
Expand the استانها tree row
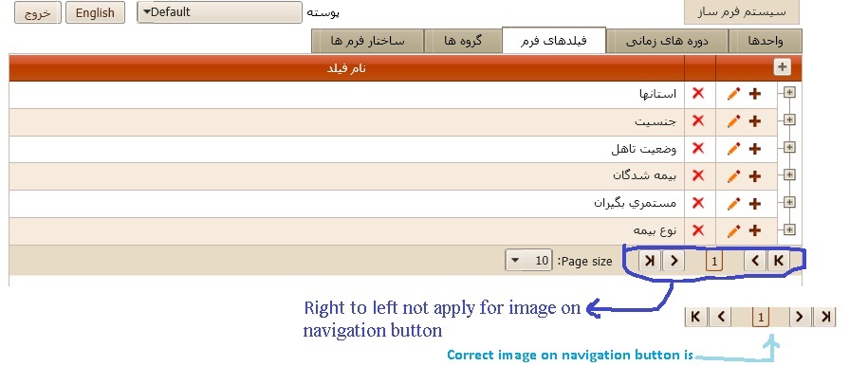click(x=789, y=93)
